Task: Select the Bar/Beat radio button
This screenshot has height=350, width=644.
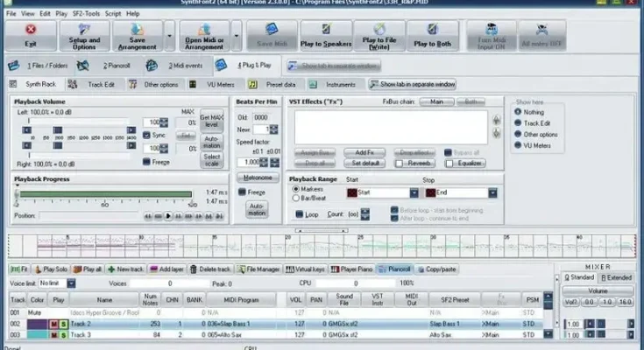Action: tap(294, 199)
